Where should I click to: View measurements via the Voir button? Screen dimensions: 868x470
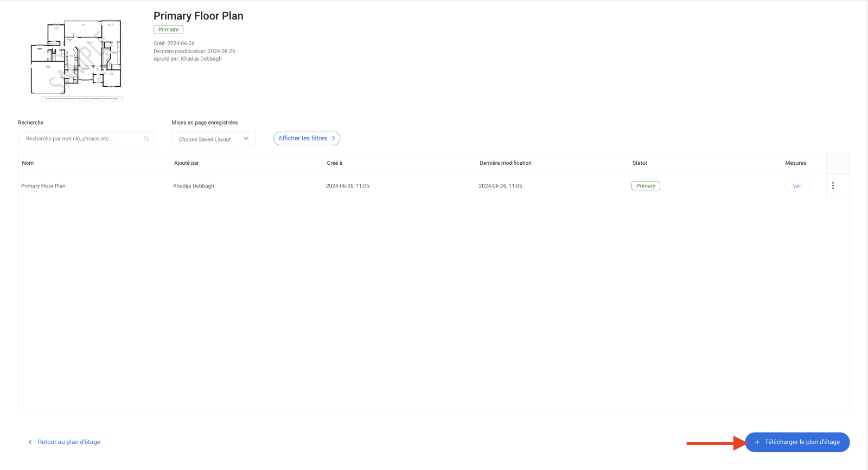point(796,186)
